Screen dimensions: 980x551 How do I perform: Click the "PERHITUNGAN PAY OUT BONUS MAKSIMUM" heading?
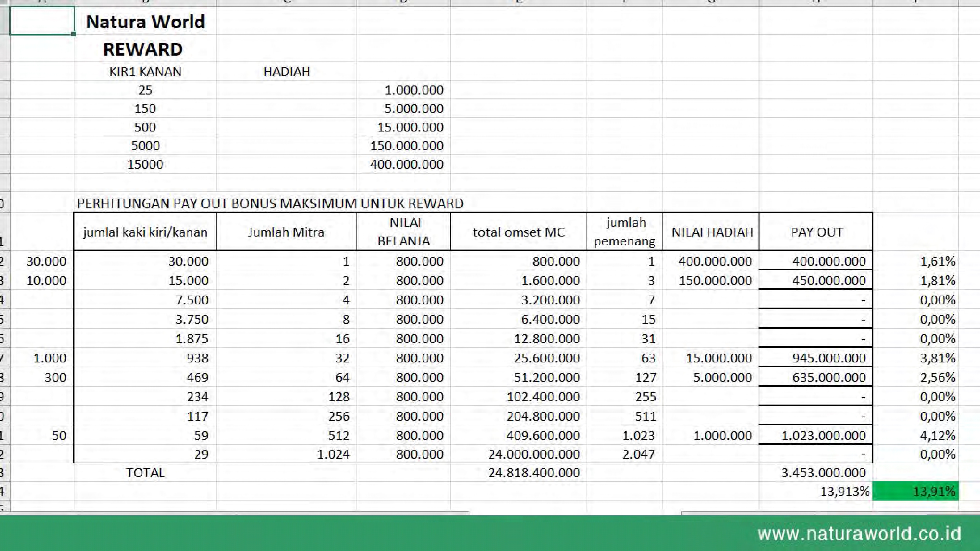pos(270,204)
